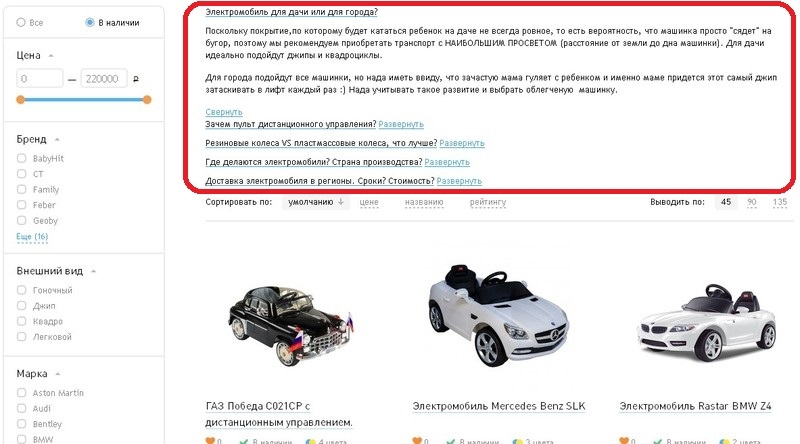Viewport: 800px width, 444px height.
Task: Click sort direction arrow next to умолчанию
Action: coord(341,202)
